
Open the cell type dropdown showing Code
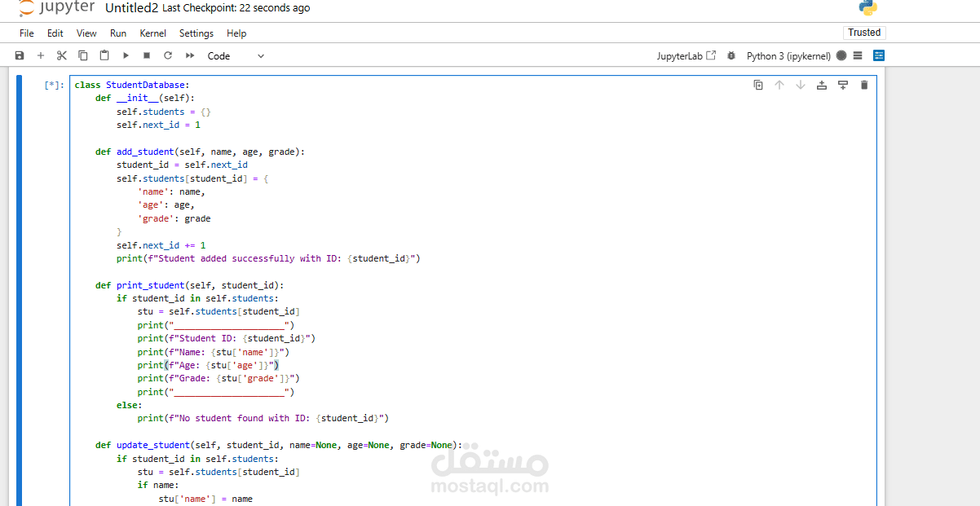pos(236,55)
